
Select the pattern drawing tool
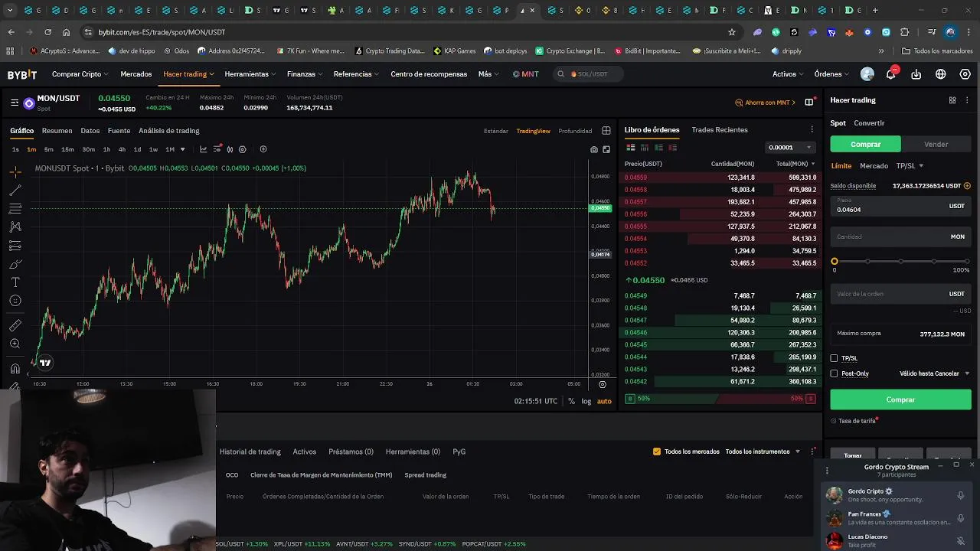point(15,227)
